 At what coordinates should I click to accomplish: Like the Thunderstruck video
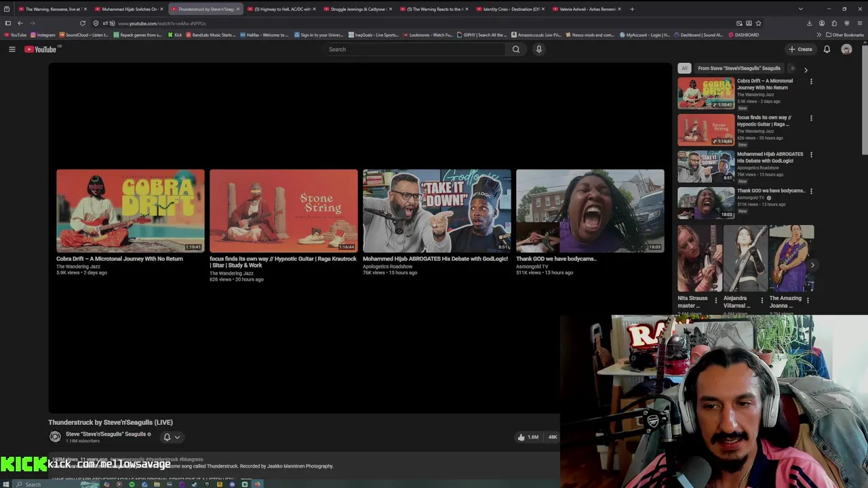528,437
